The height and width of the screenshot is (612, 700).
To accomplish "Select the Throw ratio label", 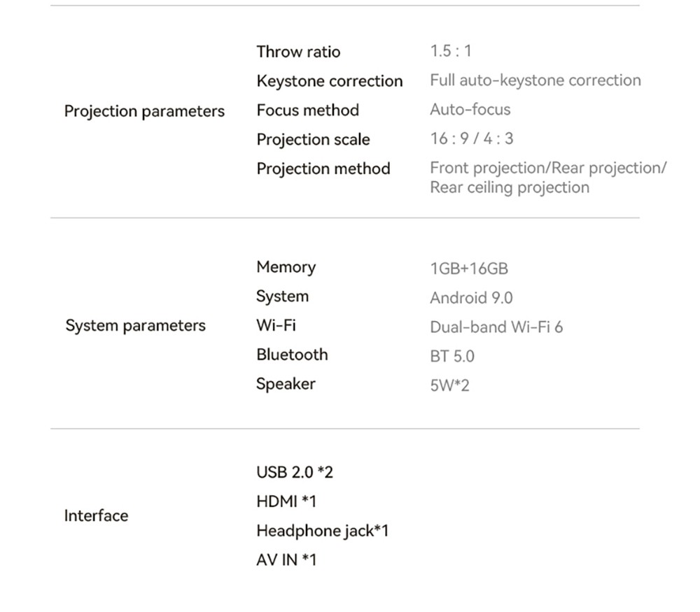I will 298,52.
